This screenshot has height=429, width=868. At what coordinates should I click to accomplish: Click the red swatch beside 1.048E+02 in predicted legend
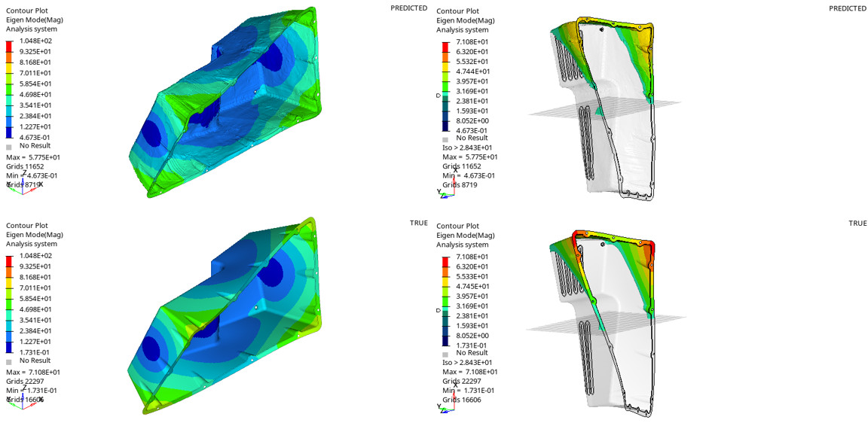(10, 46)
